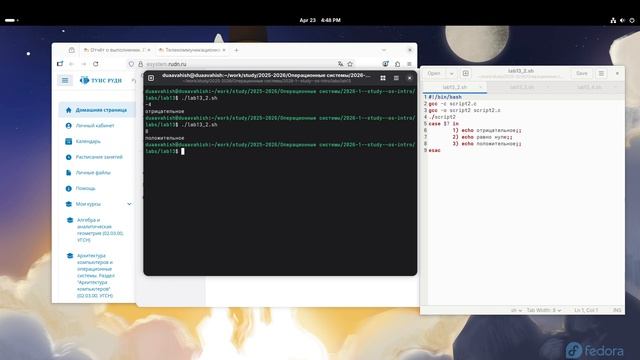Go back in the browser
The height and width of the screenshot is (360, 640).
pos(71,64)
